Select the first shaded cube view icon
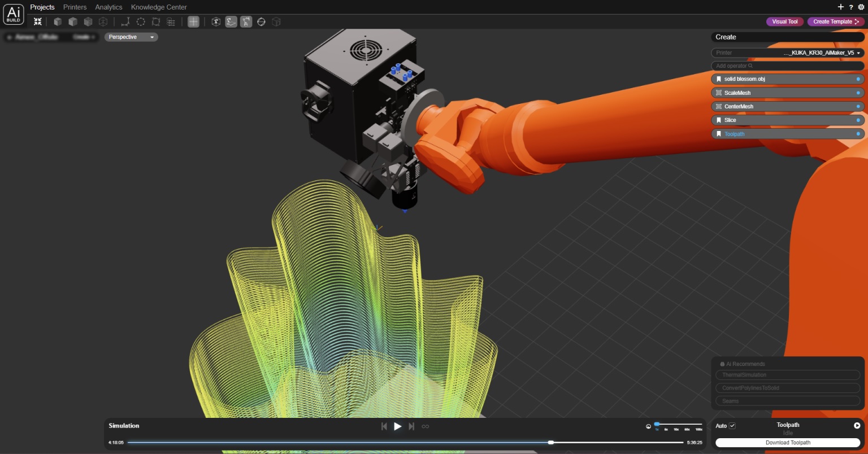868x454 pixels. pos(58,21)
